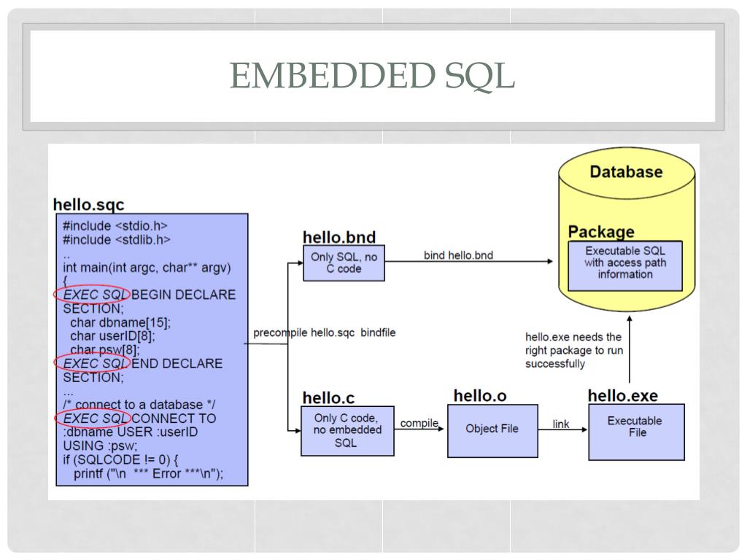This screenshot has height=560, width=747.
Task: Click the 'char psw[8];' line
Action: (105, 350)
